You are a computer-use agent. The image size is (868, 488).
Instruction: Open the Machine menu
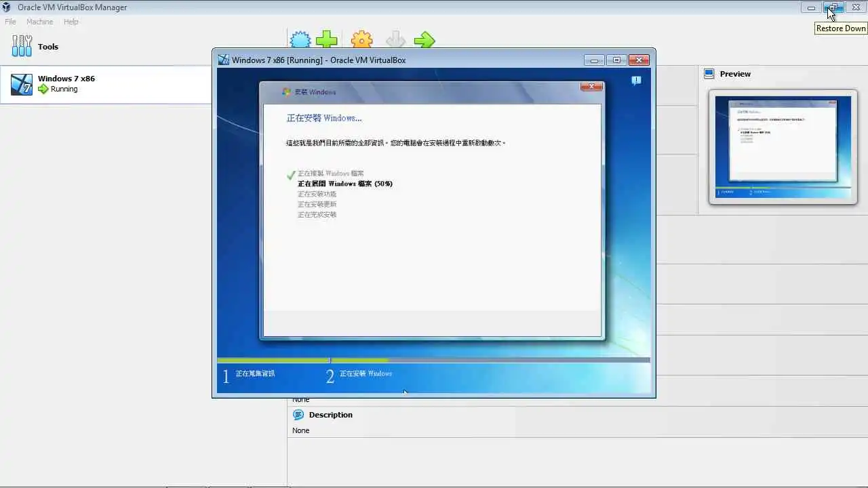point(39,22)
